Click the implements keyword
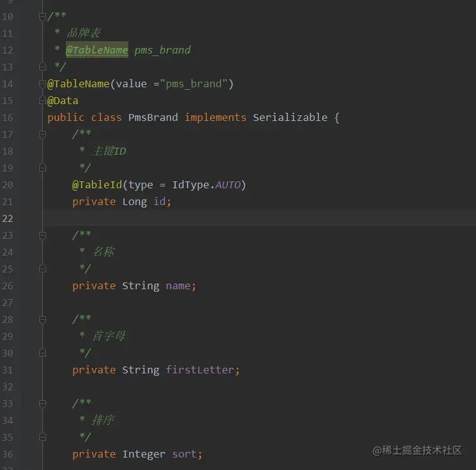The width and height of the screenshot is (476, 470). [x=216, y=118]
